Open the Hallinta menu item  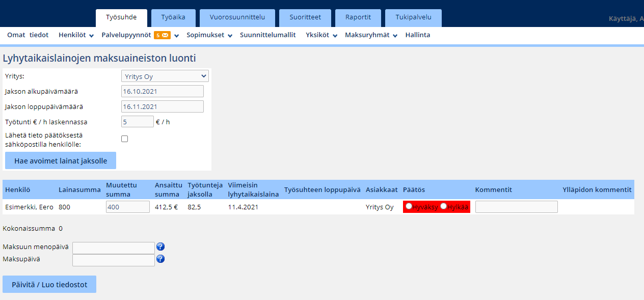(418, 35)
